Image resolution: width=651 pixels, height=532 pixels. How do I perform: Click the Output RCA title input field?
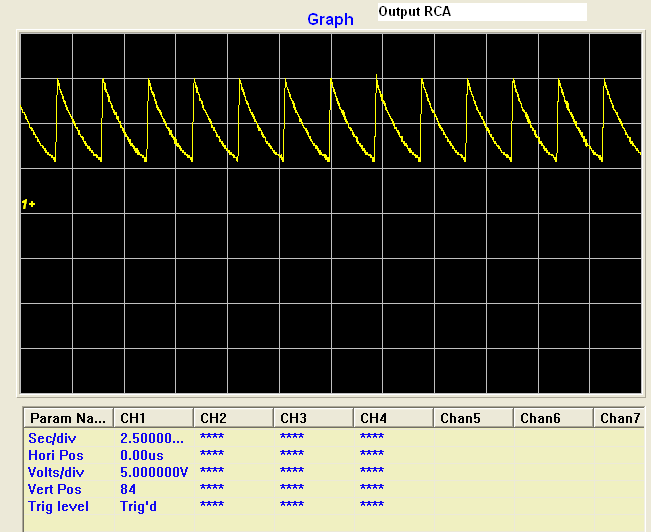[x=482, y=12]
